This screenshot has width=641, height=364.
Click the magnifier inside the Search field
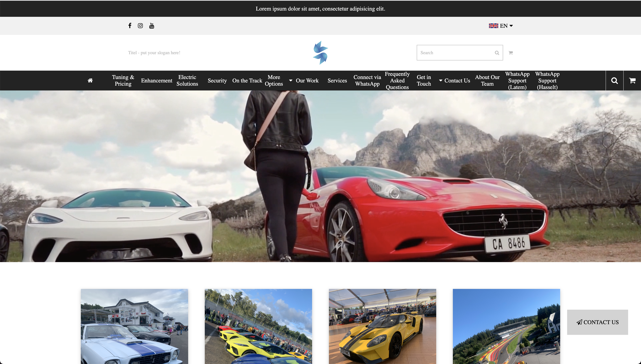tap(497, 53)
